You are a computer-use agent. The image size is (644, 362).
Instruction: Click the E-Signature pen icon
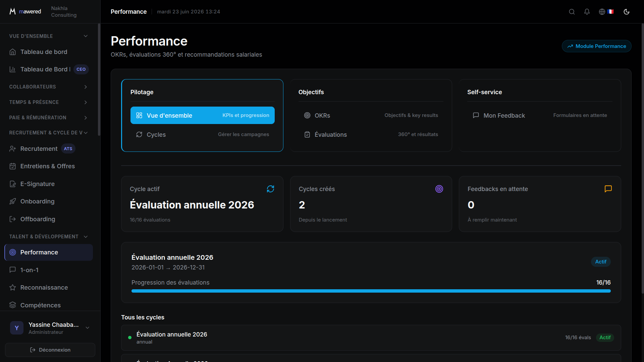[13, 184]
